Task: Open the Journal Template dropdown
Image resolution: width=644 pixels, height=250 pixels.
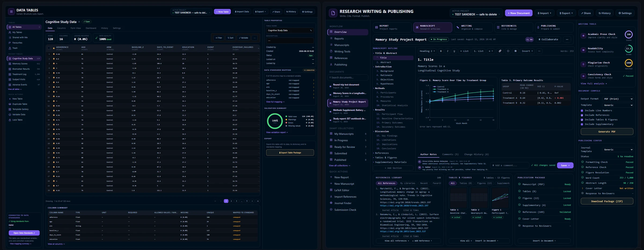Action: coord(617,149)
